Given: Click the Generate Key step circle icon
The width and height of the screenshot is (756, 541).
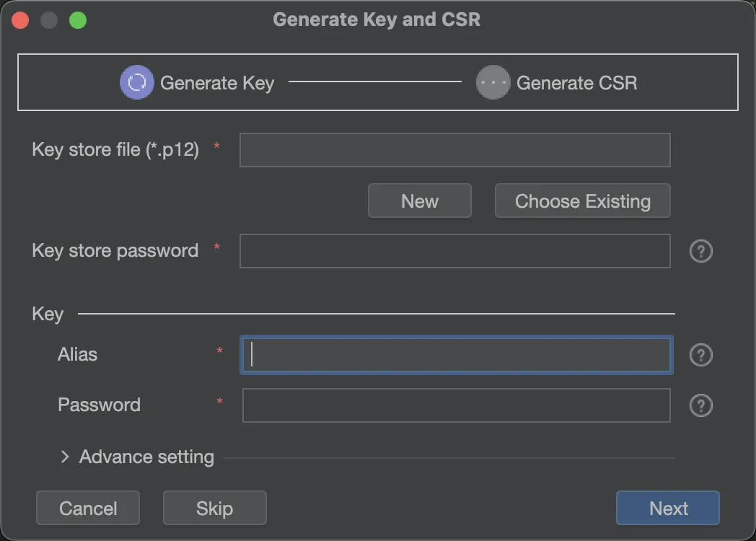Looking at the screenshot, I should click(136, 82).
